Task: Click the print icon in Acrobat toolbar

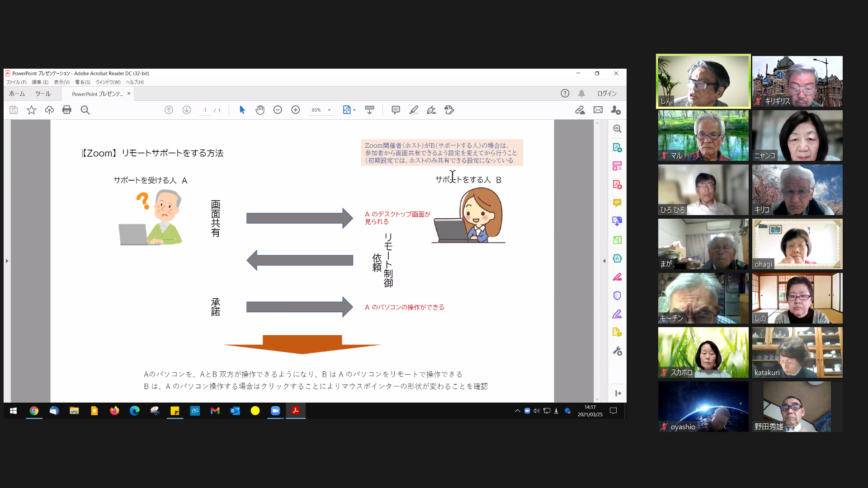Action: [x=67, y=110]
